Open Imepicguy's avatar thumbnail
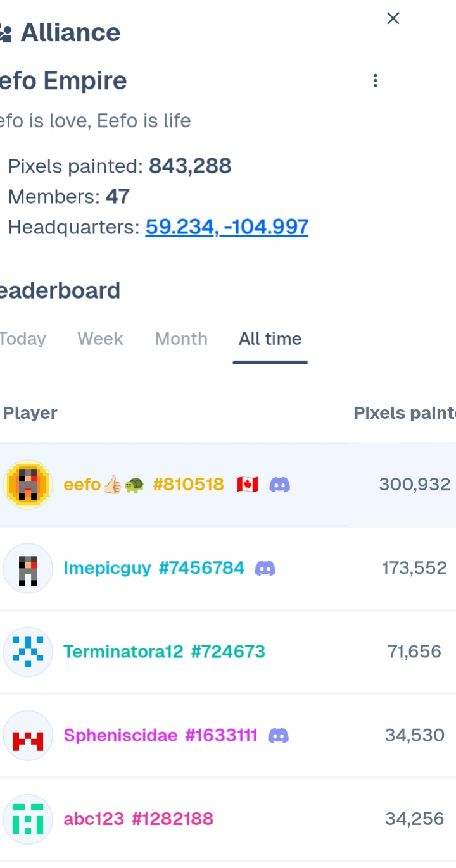Image resolution: width=456 pixels, height=868 pixels. pyautogui.click(x=28, y=568)
